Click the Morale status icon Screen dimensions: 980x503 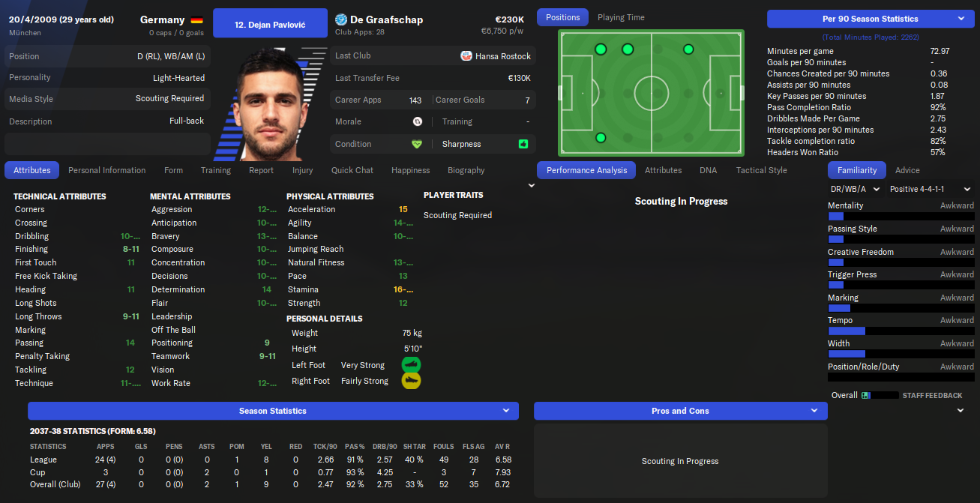point(417,121)
